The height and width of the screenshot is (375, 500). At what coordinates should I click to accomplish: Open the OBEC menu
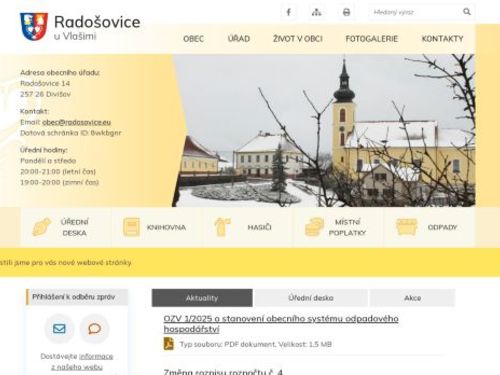[x=193, y=39]
